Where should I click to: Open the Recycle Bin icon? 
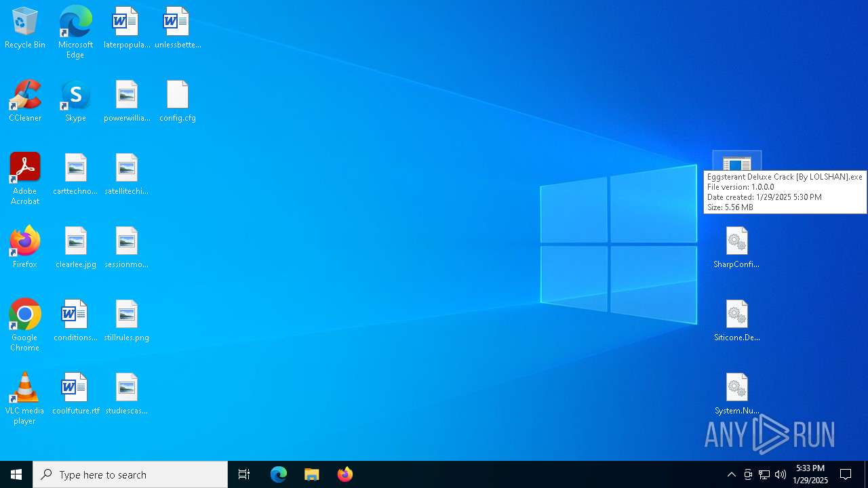[x=25, y=28]
